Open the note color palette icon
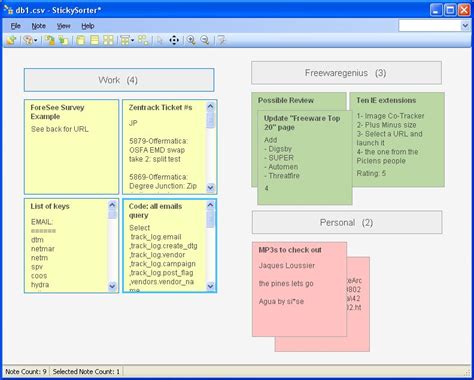Viewport: 474px width, 380px height. coord(28,40)
